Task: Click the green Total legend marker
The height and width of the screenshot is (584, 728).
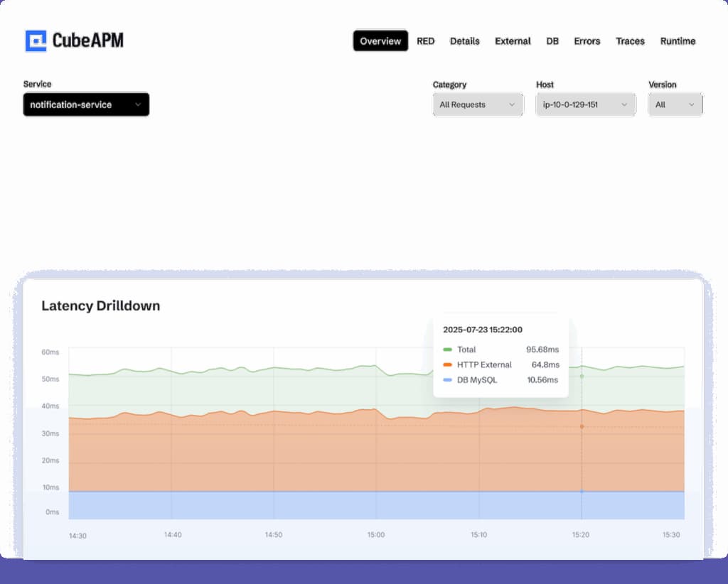Action: click(x=447, y=349)
